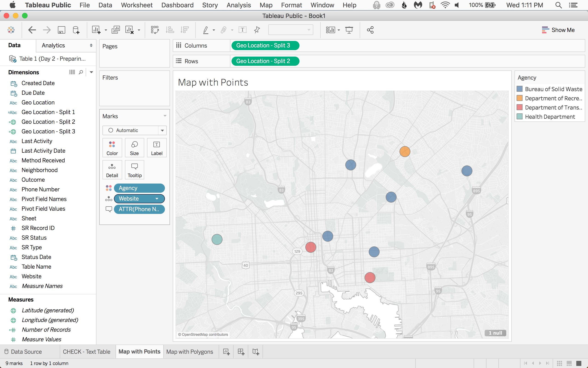Click the Search dimensions magnifier icon

[x=81, y=72]
